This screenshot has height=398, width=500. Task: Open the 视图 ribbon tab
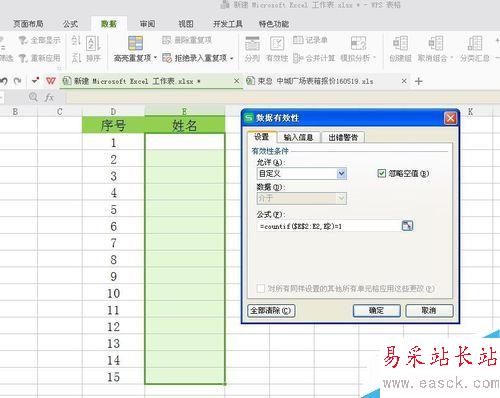(186, 24)
